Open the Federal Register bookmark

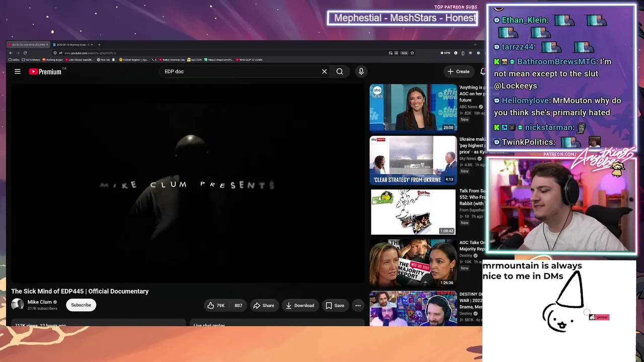(x=134, y=60)
